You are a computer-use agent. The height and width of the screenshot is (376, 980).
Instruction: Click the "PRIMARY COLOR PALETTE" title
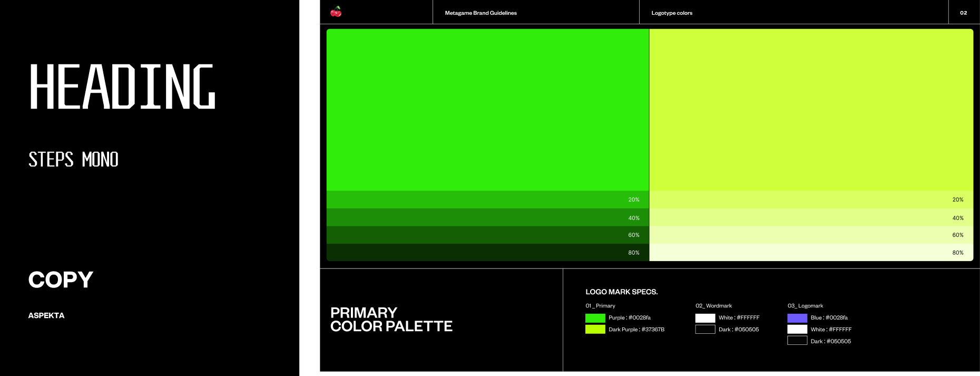(x=391, y=320)
